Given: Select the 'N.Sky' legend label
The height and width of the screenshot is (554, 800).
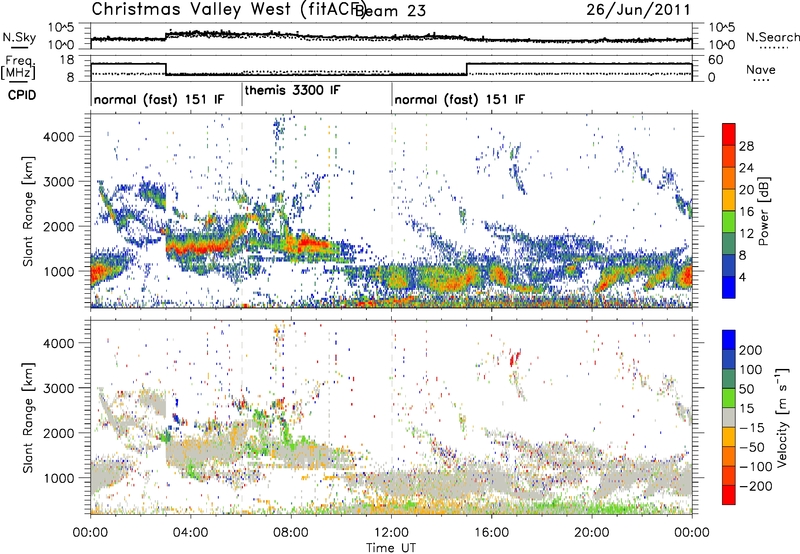Looking at the screenshot, I should (x=19, y=37).
